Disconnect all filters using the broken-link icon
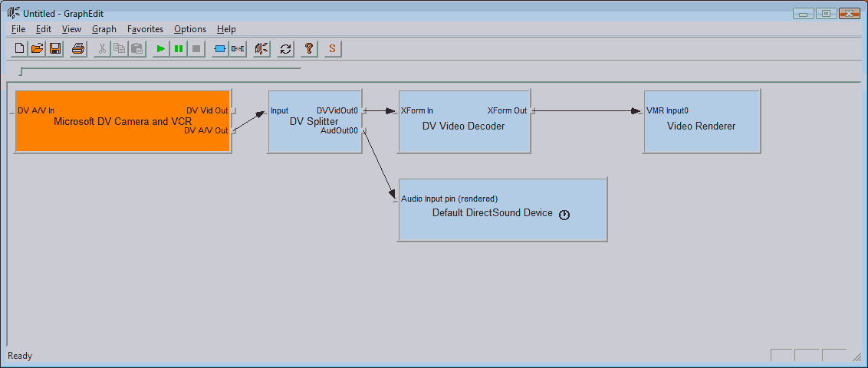This screenshot has width=868, height=368. 238,49
